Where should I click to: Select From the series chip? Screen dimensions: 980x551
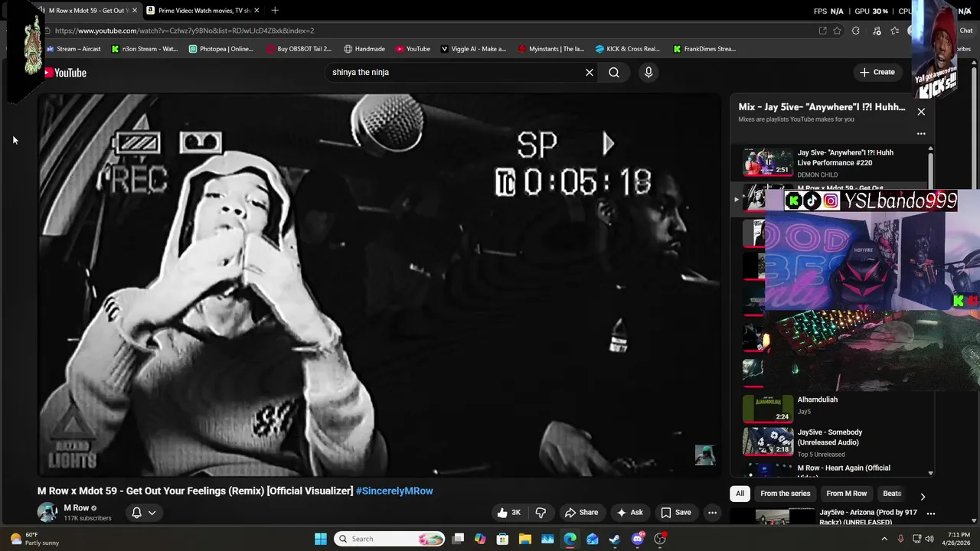pos(785,494)
